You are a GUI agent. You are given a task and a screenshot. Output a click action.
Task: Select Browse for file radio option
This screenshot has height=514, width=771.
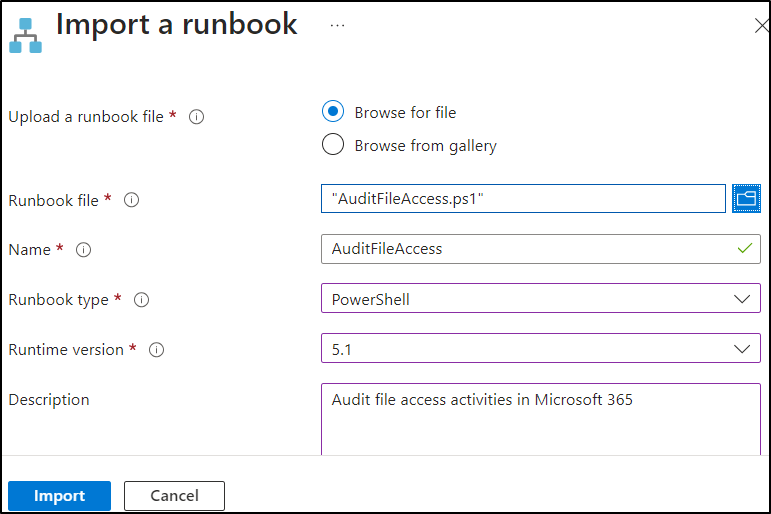click(x=333, y=112)
